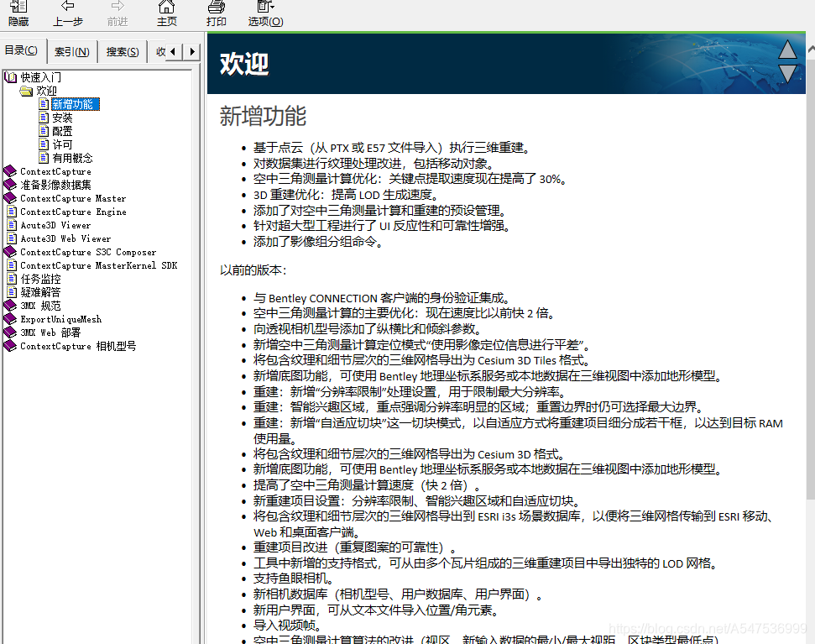This screenshot has width=815, height=644.
Task: Open the 安装 topic page
Action: tap(62, 118)
